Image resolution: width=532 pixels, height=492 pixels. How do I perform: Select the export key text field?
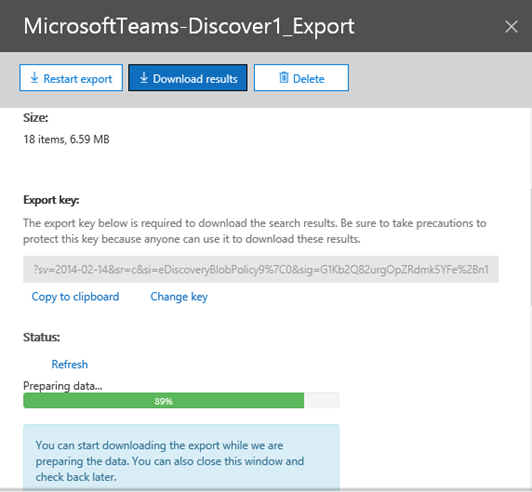point(261,269)
